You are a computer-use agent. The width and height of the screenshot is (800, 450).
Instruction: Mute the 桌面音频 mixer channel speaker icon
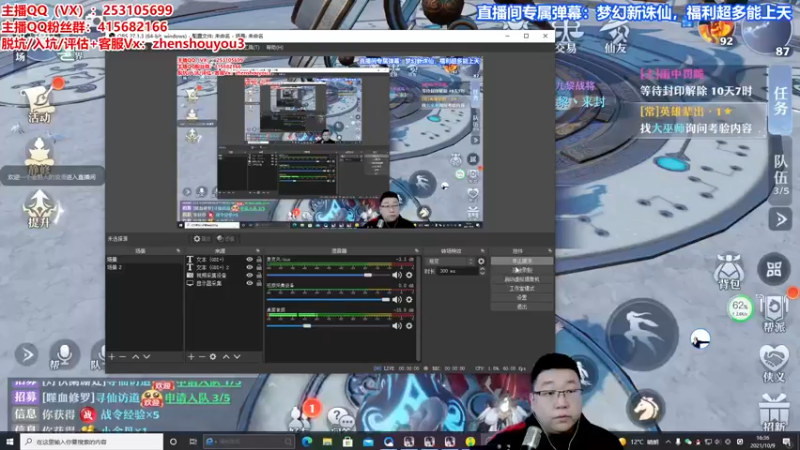(396, 326)
